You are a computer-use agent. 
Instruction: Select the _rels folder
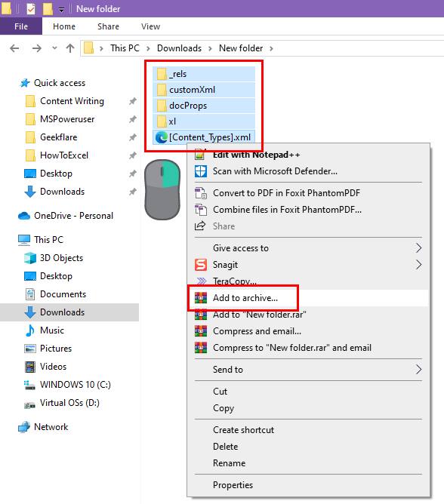pyautogui.click(x=204, y=74)
